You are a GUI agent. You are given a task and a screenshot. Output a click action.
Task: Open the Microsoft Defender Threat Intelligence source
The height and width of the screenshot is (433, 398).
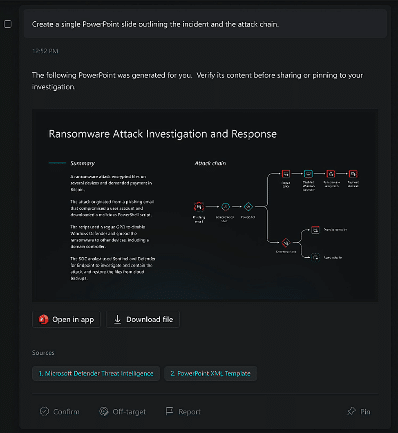click(x=96, y=373)
